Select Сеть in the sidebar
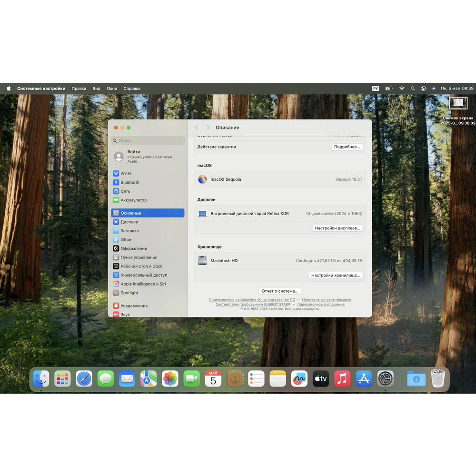The width and height of the screenshot is (476, 476). coord(148,191)
